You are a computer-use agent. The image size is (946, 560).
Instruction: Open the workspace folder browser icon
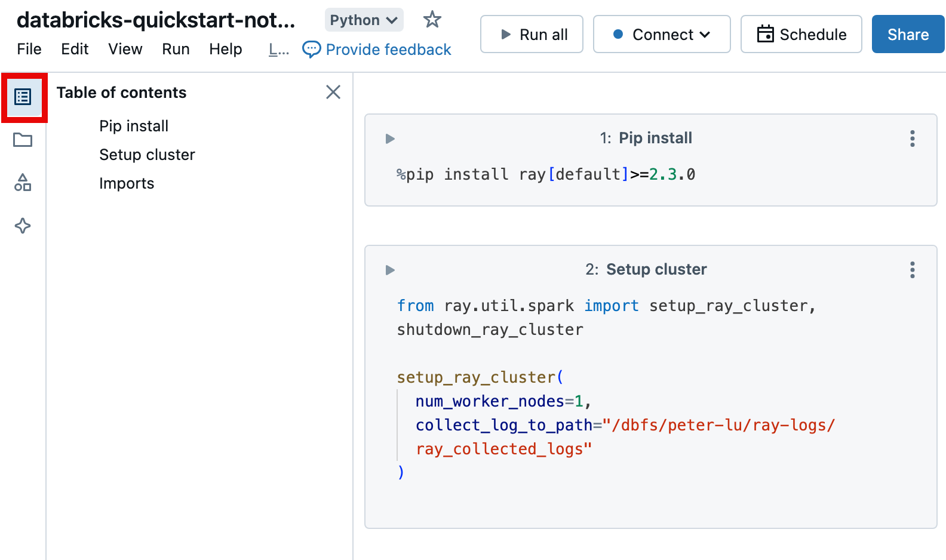point(23,140)
